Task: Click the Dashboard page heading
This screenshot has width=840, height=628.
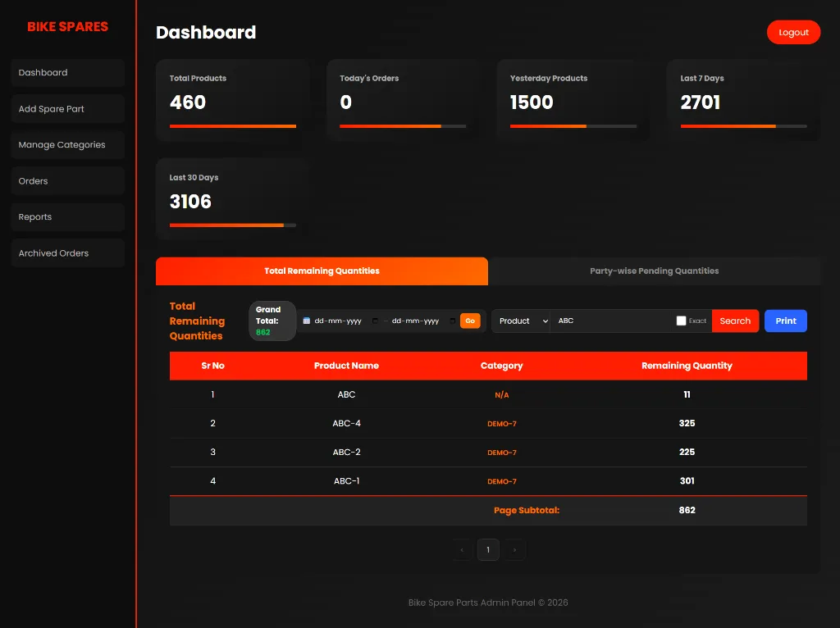Action: [x=206, y=33]
